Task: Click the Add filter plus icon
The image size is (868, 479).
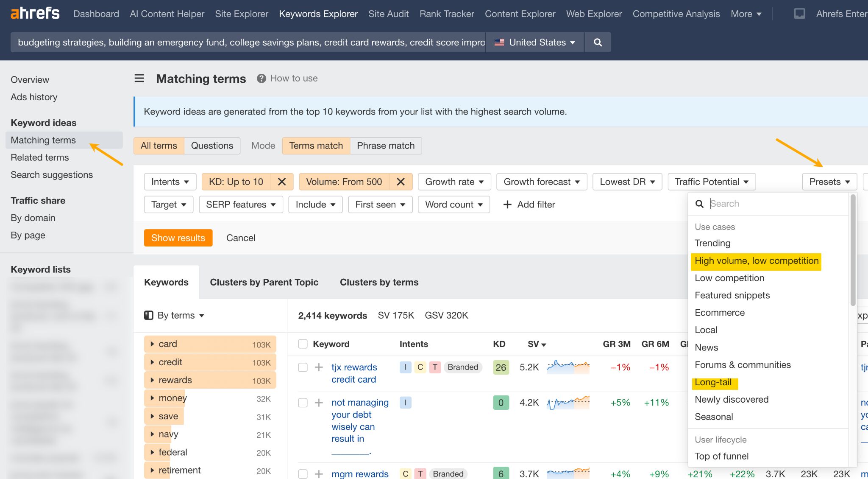Action: pyautogui.click(x=507, y=204)
